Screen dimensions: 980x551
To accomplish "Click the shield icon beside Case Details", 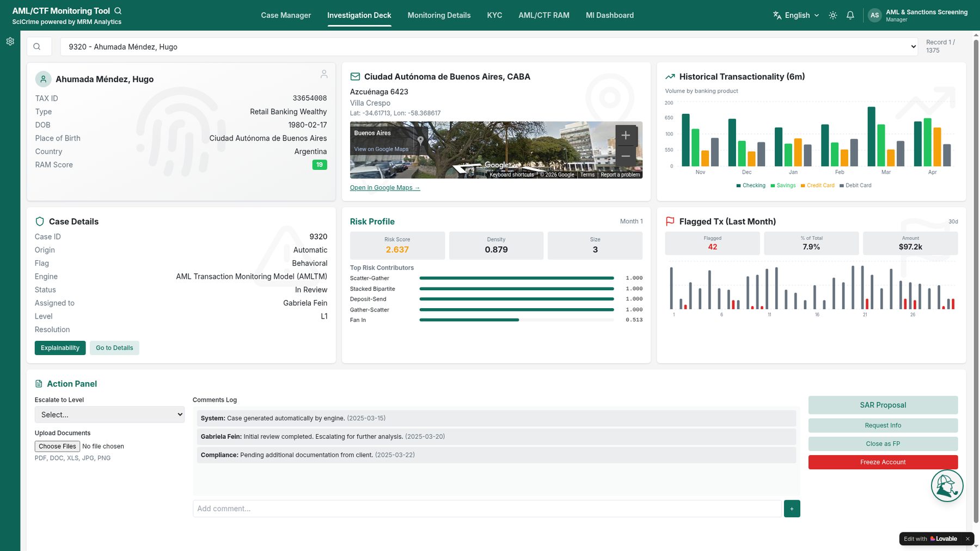I will click(x=40, y=222).
